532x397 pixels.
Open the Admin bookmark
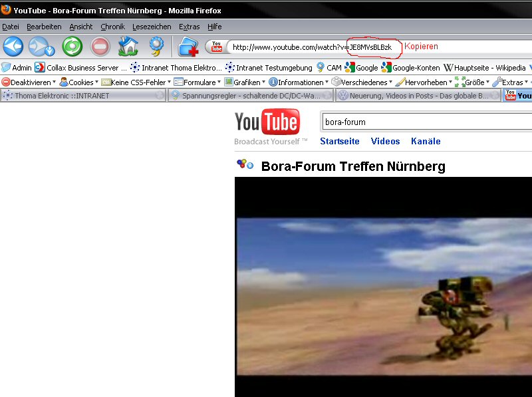16,68
